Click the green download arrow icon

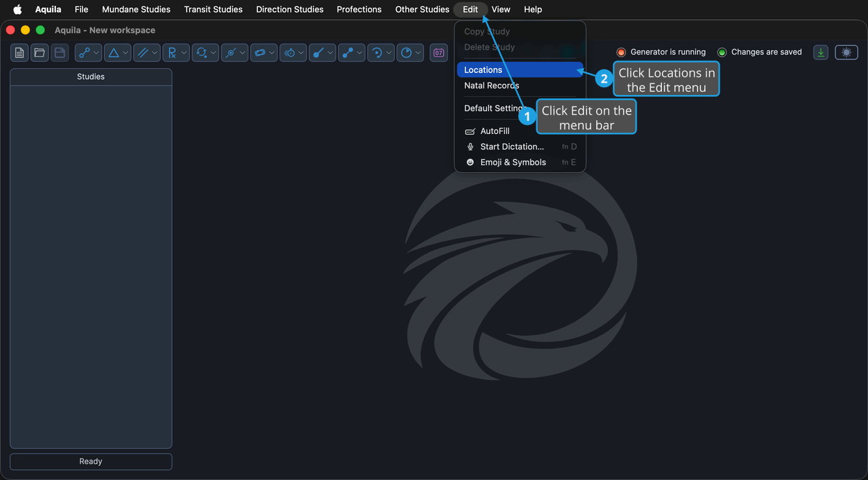click(x=821, y=53)
